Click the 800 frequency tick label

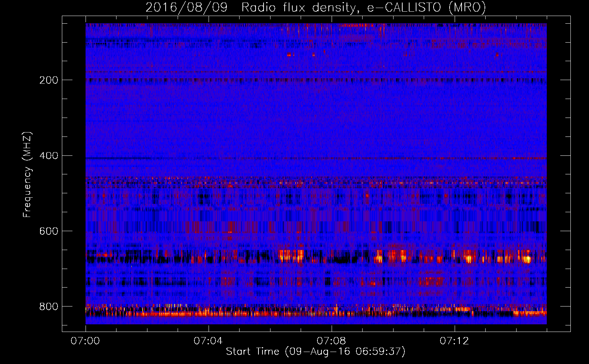(49, 307)
